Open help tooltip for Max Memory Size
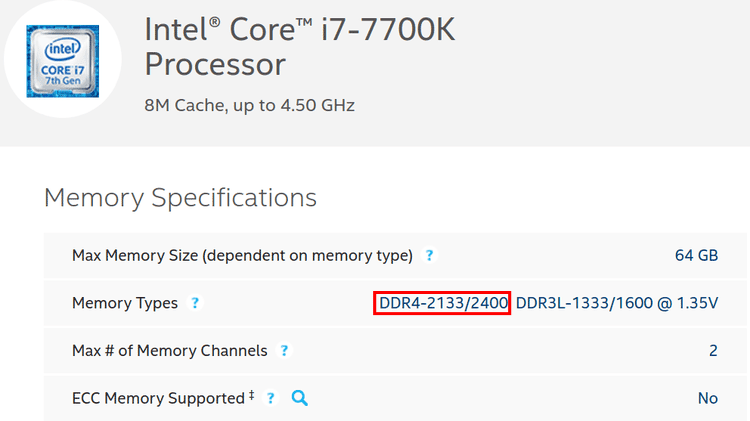Viewport: 750px width, 421px height. [x=430, y=255]
